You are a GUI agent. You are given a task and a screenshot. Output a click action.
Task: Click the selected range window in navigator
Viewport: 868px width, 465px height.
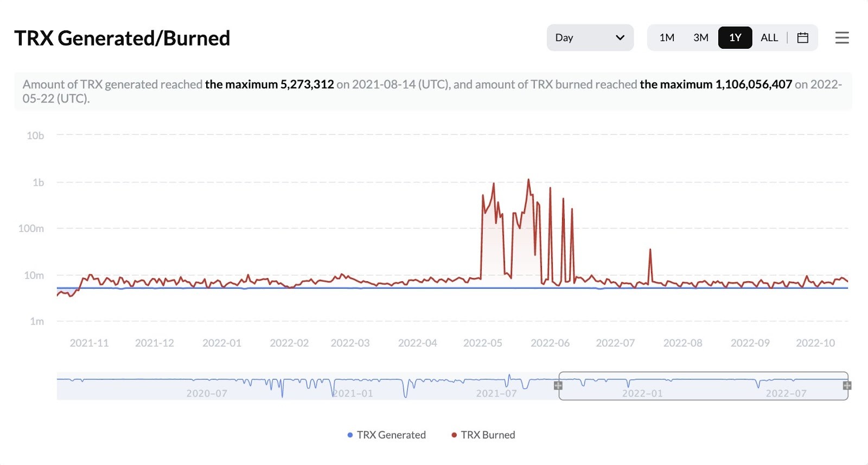click(x=703, y=386)
